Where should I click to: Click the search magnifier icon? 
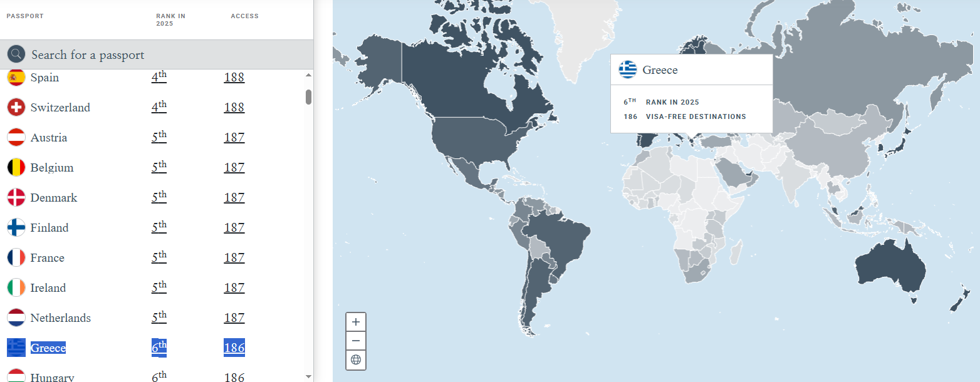click(16, 54)
